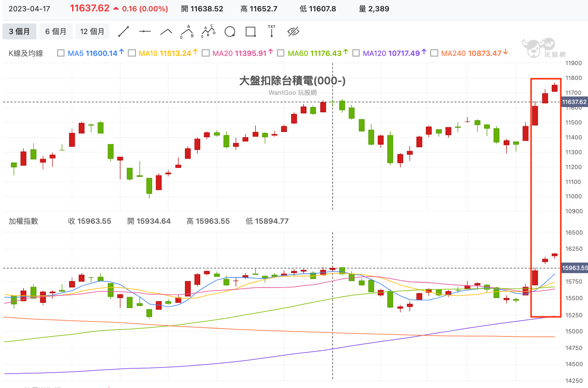Viewport: 588px width, 388px height.
Task: Select the circle drawing tool
Action: [230, 31]
